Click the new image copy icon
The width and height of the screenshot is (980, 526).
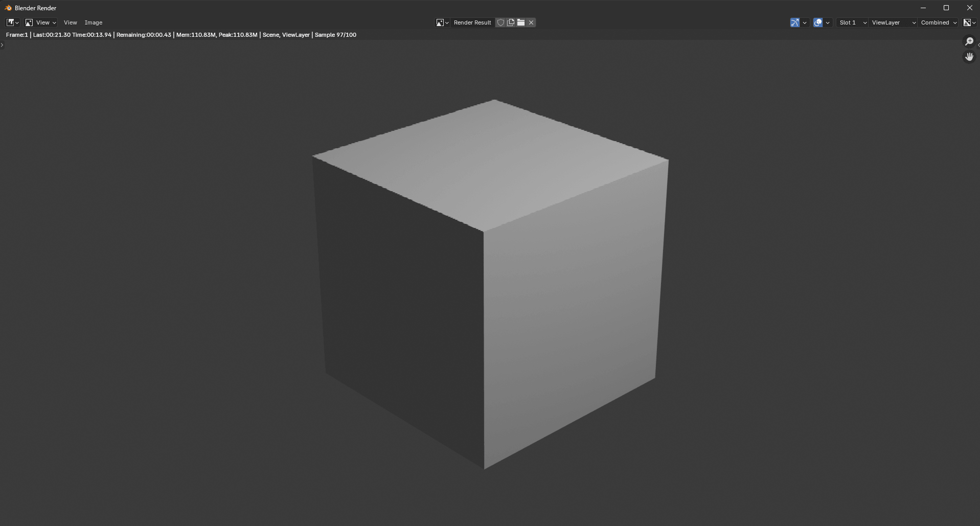tap(511, 22)
